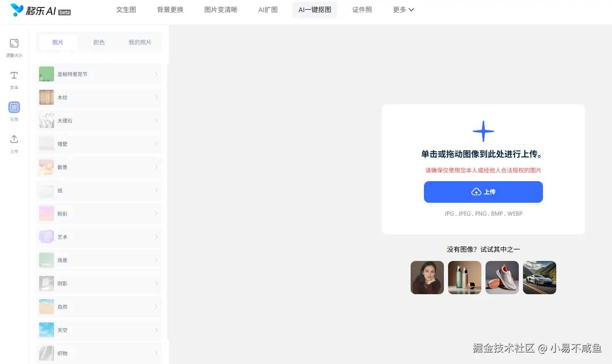
Task: Go to 背景更换 in the top navigation
Action: (170, 10)
